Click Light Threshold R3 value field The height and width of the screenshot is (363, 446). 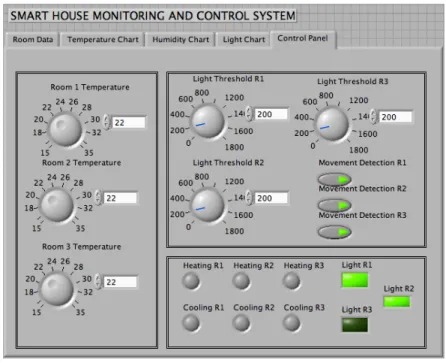point(395,117)
